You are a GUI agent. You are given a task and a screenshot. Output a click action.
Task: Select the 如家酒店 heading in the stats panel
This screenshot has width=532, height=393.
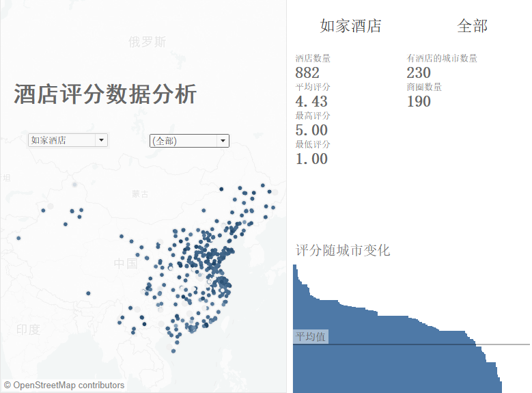pyautogui.click(x=350, y=26)
